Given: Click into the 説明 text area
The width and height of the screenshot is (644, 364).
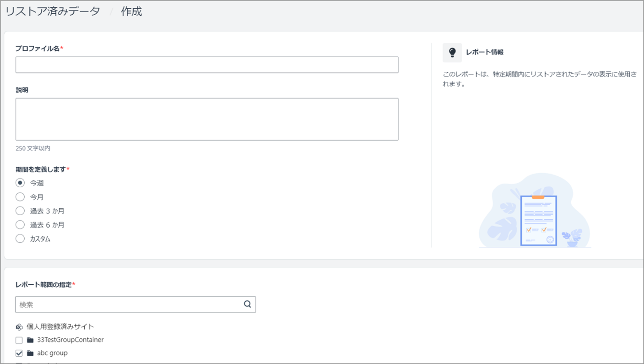Looking at the screenshot, I should click(207, 119).
